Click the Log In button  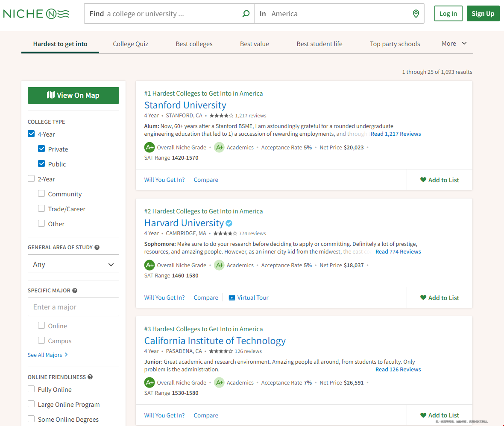point(448,14)
